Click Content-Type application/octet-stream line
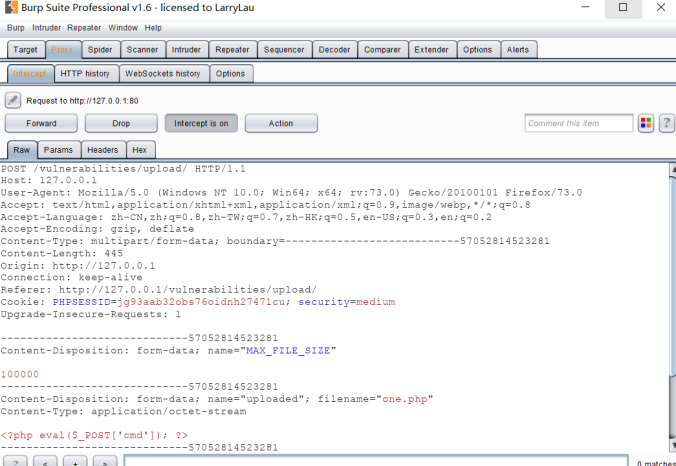 coord(123,411)
